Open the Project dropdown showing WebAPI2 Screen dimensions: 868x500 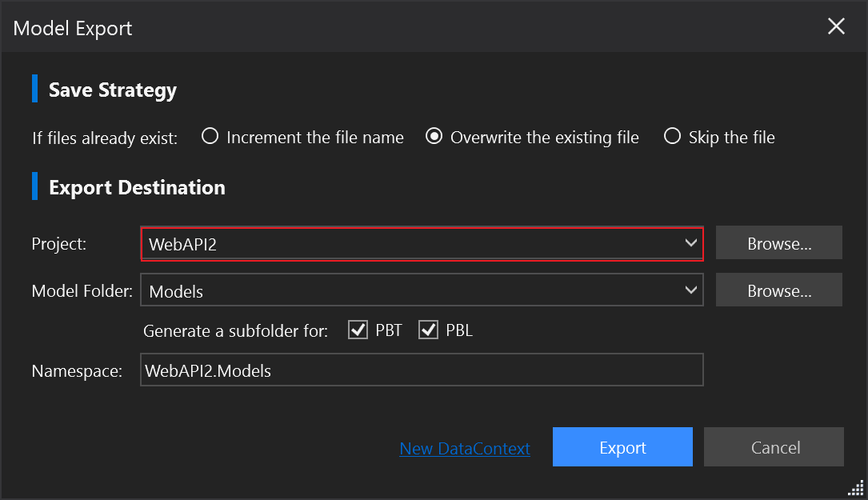422,244
